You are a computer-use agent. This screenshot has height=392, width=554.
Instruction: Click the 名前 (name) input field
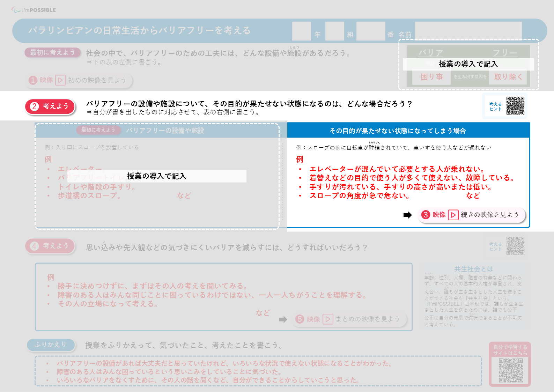pyautogui.click(x=468, y=30)
